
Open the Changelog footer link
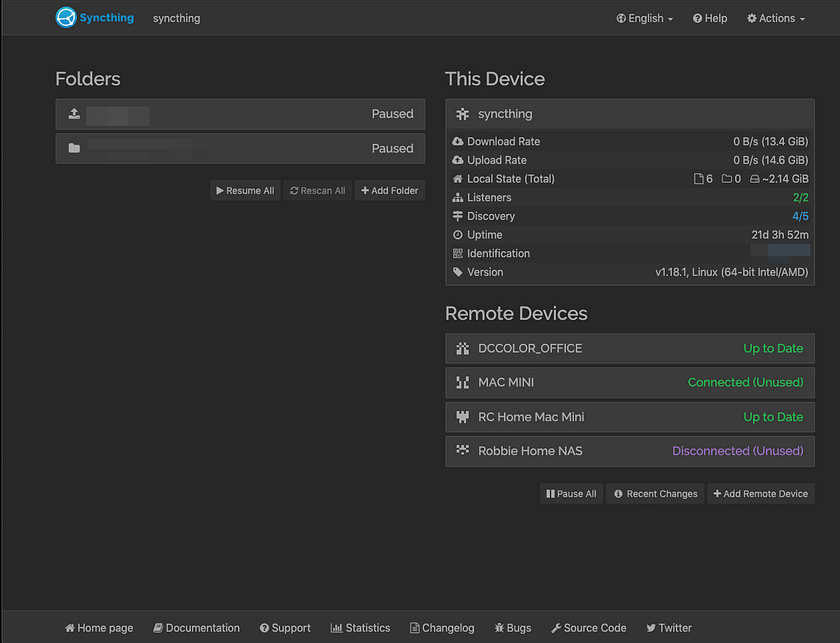(442, 628)
